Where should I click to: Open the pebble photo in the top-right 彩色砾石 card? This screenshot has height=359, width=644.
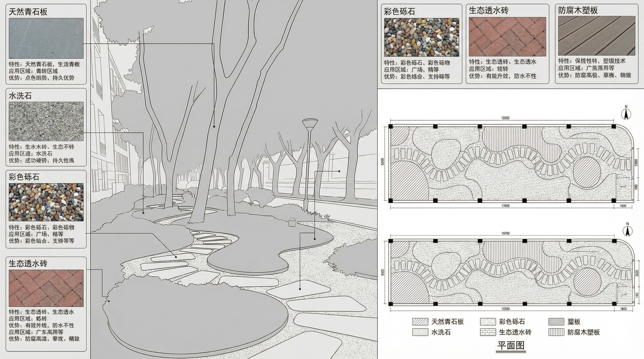coord(421,37)
